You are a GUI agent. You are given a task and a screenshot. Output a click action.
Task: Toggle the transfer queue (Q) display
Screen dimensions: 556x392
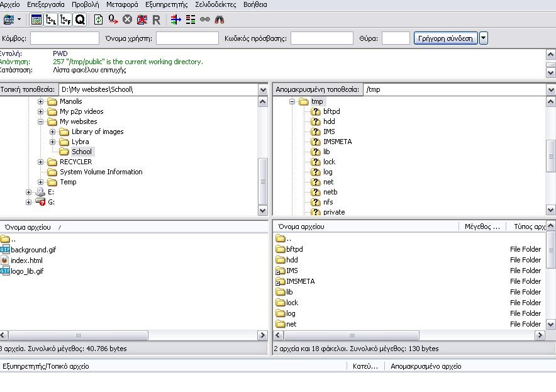pyautogui.click(x=80, y=20)
